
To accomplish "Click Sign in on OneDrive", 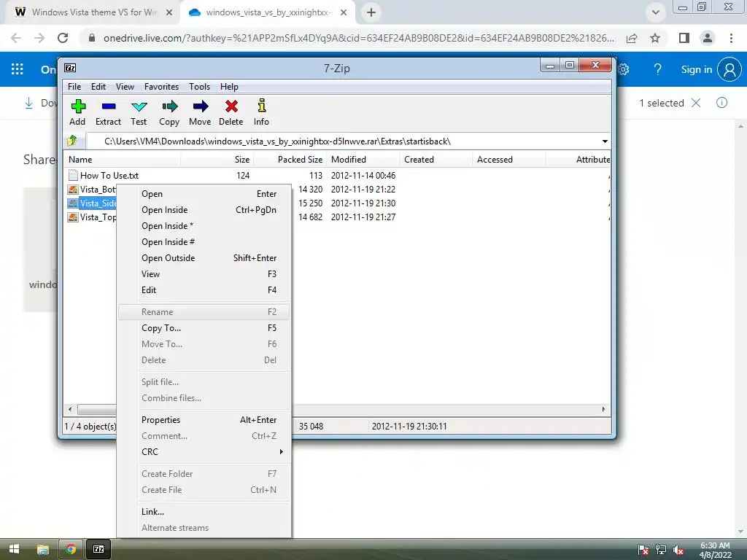I will (x=697, y=69).
